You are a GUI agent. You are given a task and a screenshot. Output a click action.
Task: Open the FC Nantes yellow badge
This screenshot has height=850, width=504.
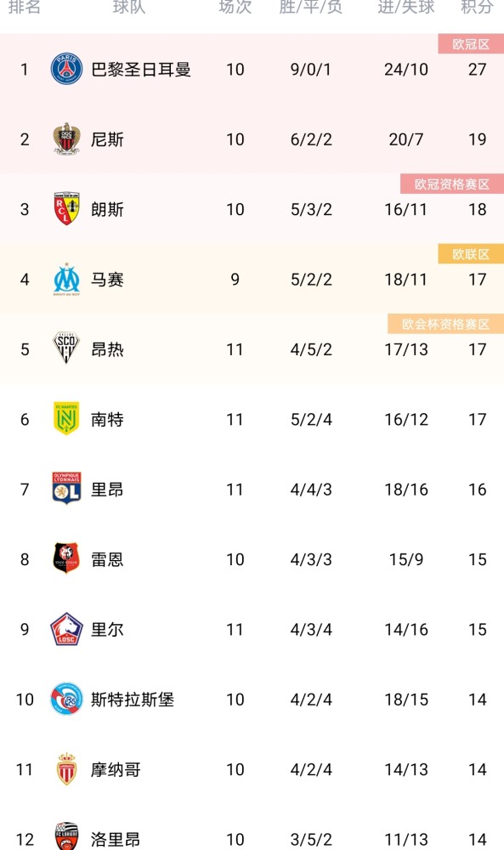66,418
